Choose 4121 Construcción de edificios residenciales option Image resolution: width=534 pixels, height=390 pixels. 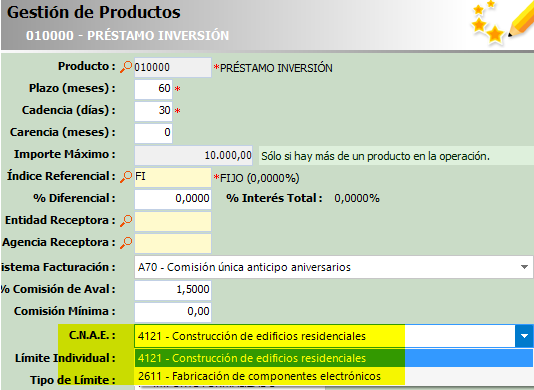pos(334,358)
